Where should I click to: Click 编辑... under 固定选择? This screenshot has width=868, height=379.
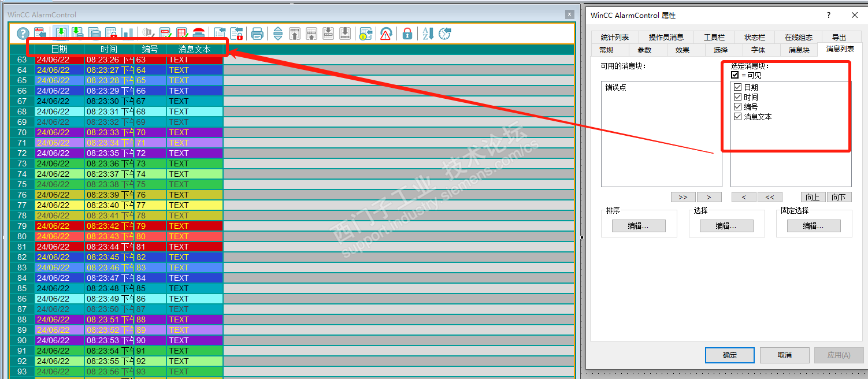tap(814, 226)
